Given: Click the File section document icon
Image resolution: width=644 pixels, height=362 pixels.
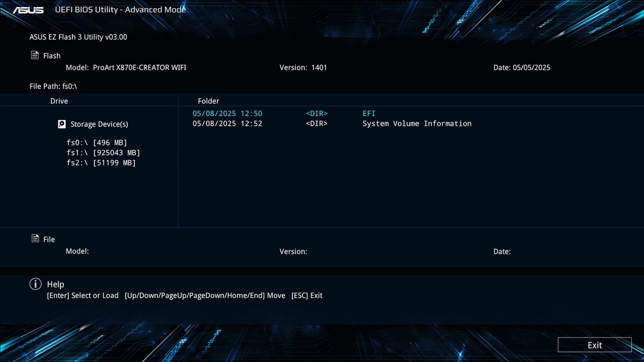Looking at the screenshot, I should click(x=35, y=238).
